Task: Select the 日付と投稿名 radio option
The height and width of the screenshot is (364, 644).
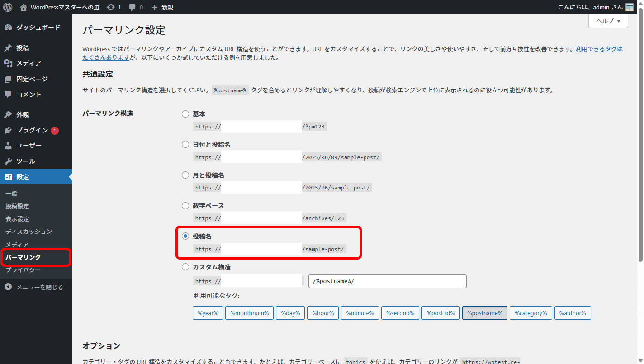Action: [x=185, y=145]
